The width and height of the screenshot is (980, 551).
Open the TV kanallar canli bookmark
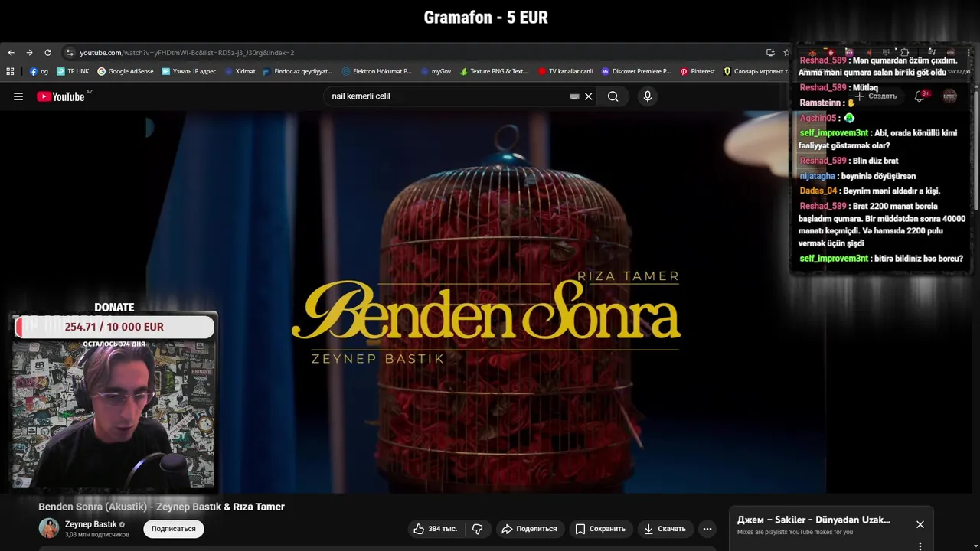point(566,71)
